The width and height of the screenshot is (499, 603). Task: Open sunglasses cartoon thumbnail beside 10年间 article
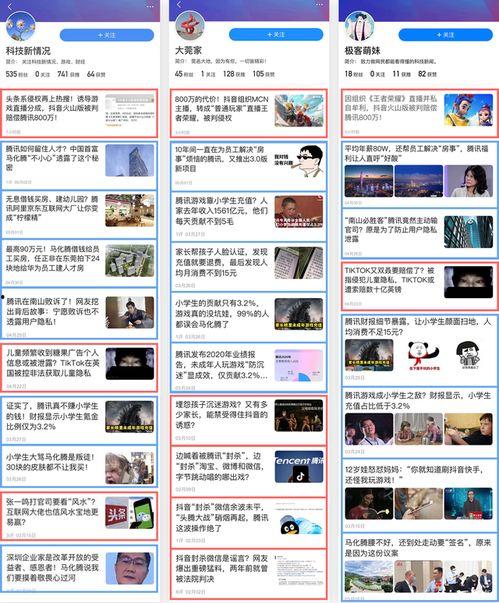point(299,161)
